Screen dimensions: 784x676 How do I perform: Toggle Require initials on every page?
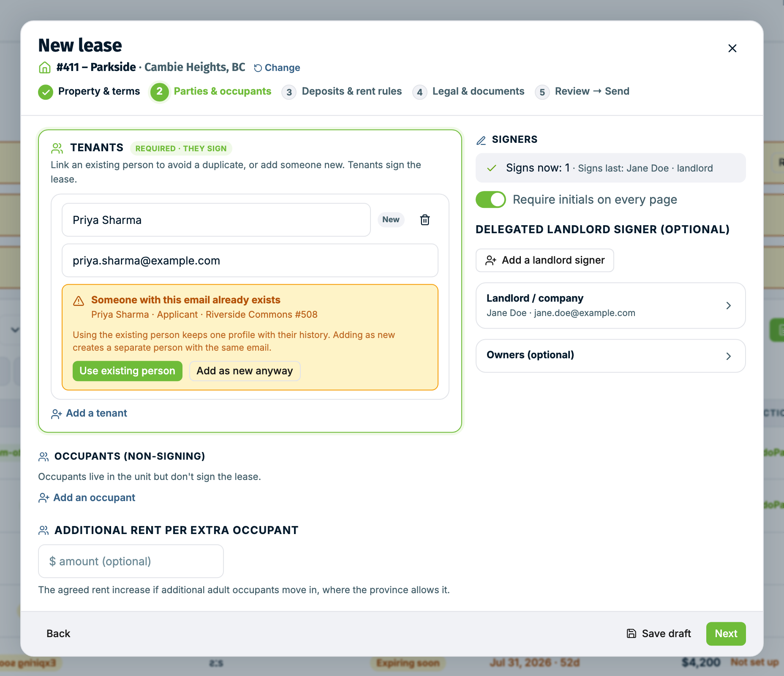click(x=491, y=199)
